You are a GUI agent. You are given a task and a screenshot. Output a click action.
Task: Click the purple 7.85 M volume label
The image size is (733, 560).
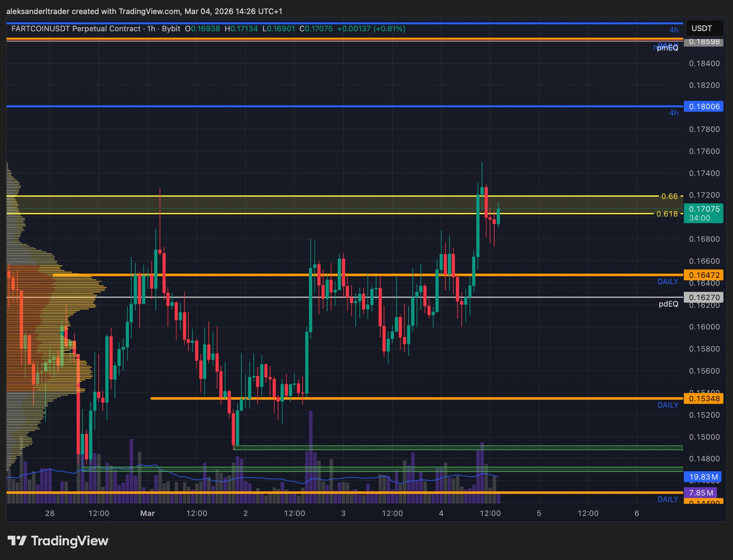coord(700,493)
